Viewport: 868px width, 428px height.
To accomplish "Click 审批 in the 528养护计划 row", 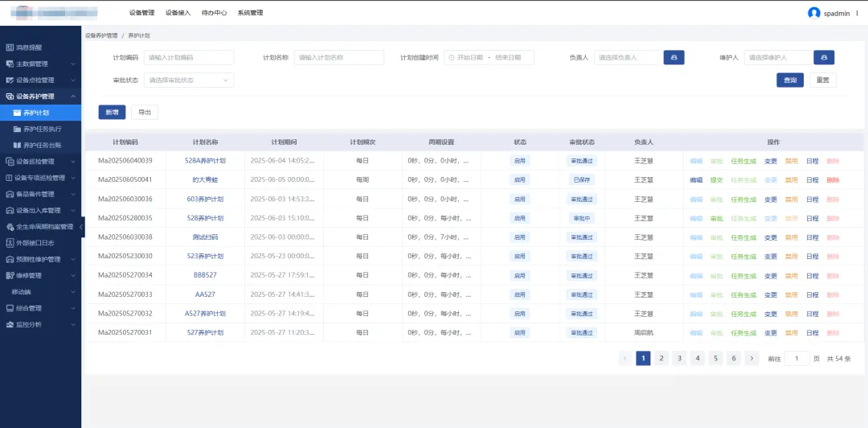I will pyautogui.click(x=716, y=219).
